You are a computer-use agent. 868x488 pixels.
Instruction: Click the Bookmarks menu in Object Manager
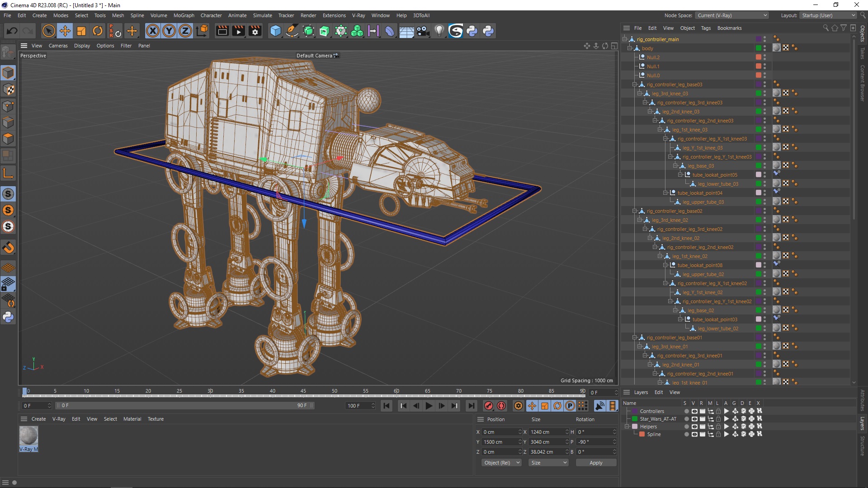click(729, 28)
